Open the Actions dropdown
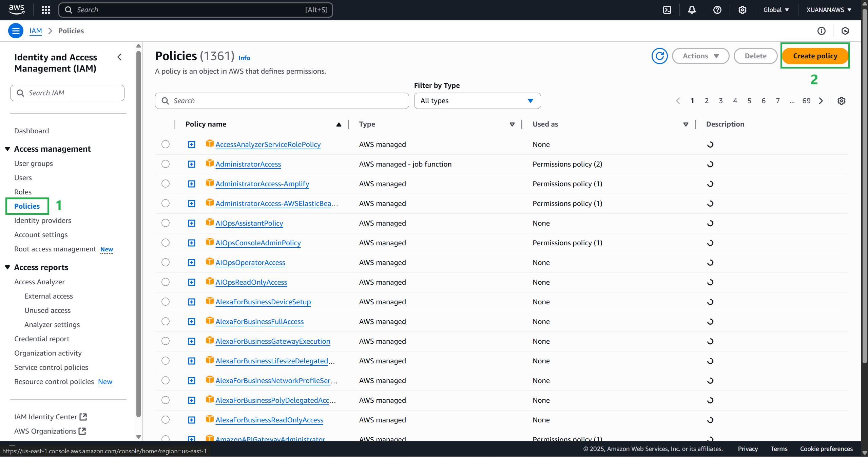Screen dimensions: 868x457 (x=700, y=56)
